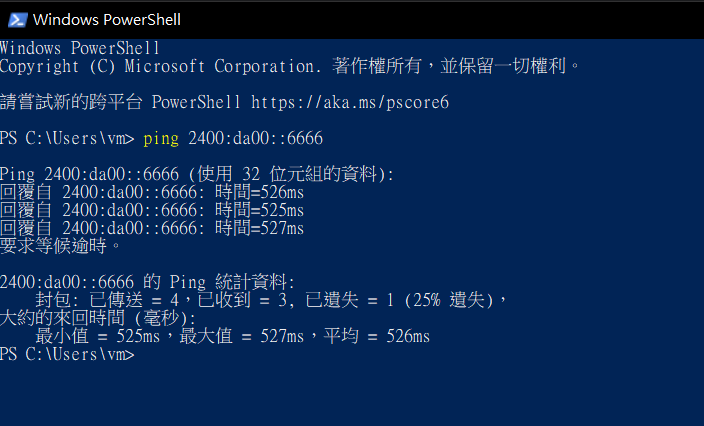Screen dimensions: 704x426
Task: Click the PowerShell icon in title bar
Action: point(16,19)
